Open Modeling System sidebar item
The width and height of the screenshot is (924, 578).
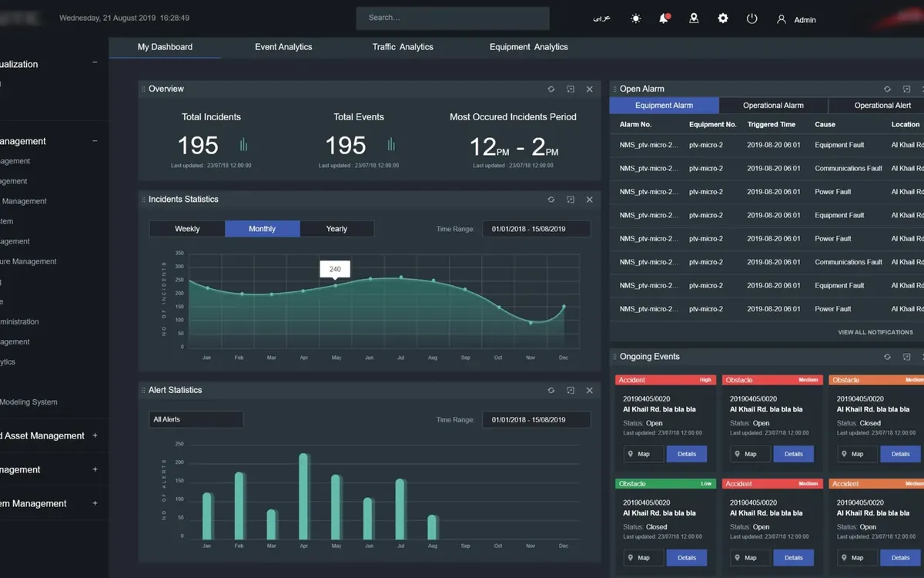tap(28, 402)
